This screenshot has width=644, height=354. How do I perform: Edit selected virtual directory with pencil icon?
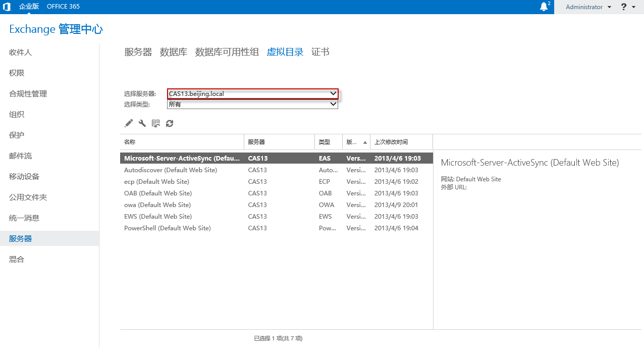(129, 123)
